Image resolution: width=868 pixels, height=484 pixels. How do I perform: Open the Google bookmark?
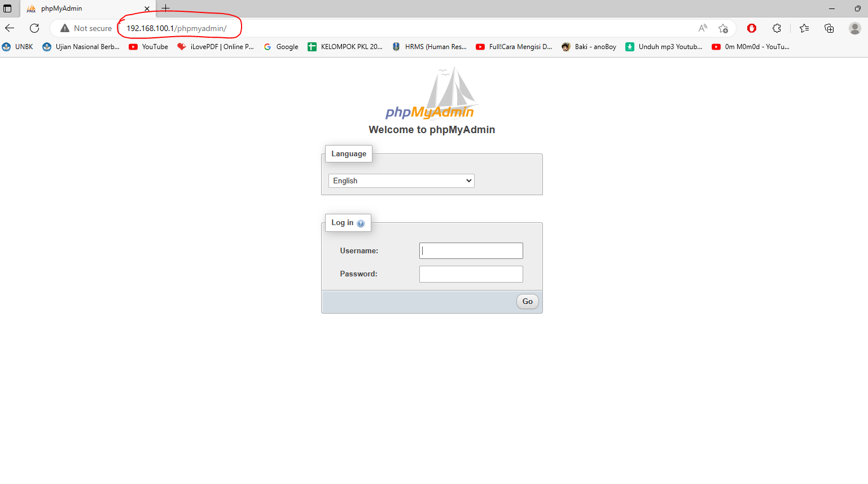[280, 47]
